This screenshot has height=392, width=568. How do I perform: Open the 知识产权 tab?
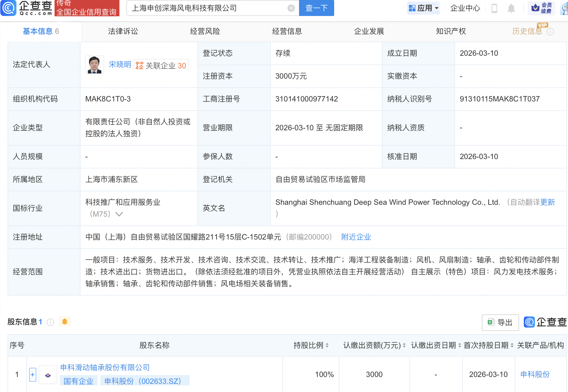[450, 31]
